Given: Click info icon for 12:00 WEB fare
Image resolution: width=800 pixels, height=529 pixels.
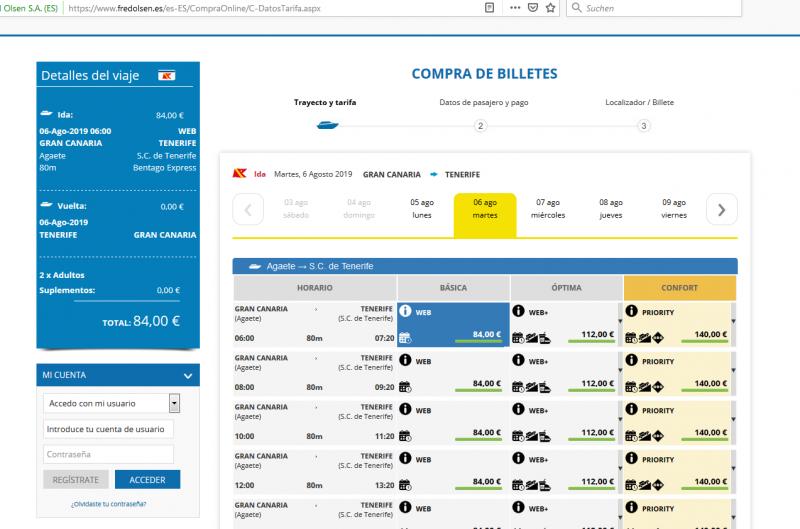Looking at the screenshot, I should (x=405, y=458).
